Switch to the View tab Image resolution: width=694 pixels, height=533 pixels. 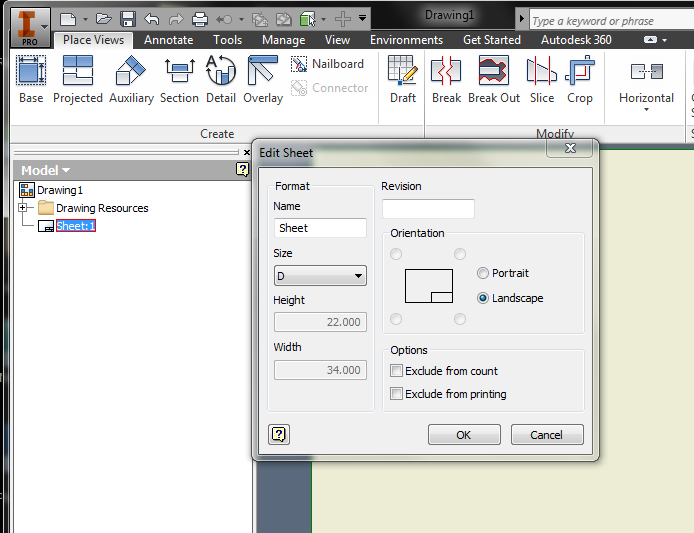click(337, 40)
